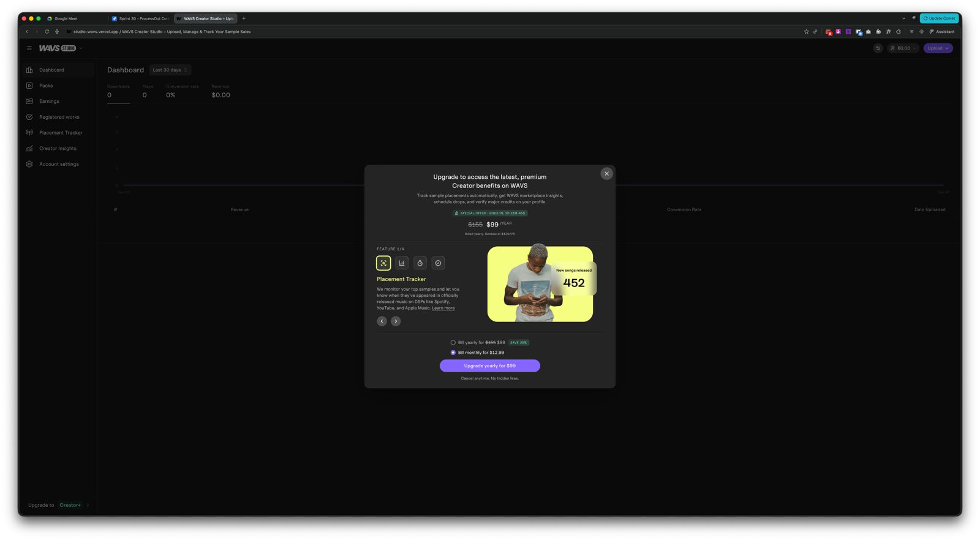This screenshot has height=540, width=980.
Task: Open Packs in the sidebar
Action: coord(58,86)
